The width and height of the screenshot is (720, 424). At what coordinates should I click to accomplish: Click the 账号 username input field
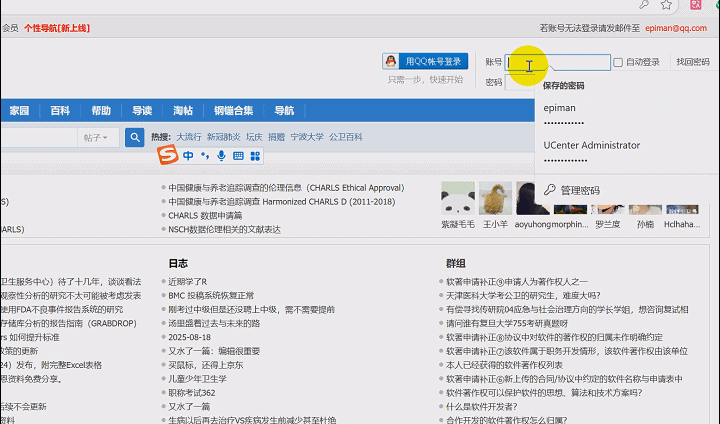pos(560,62)
